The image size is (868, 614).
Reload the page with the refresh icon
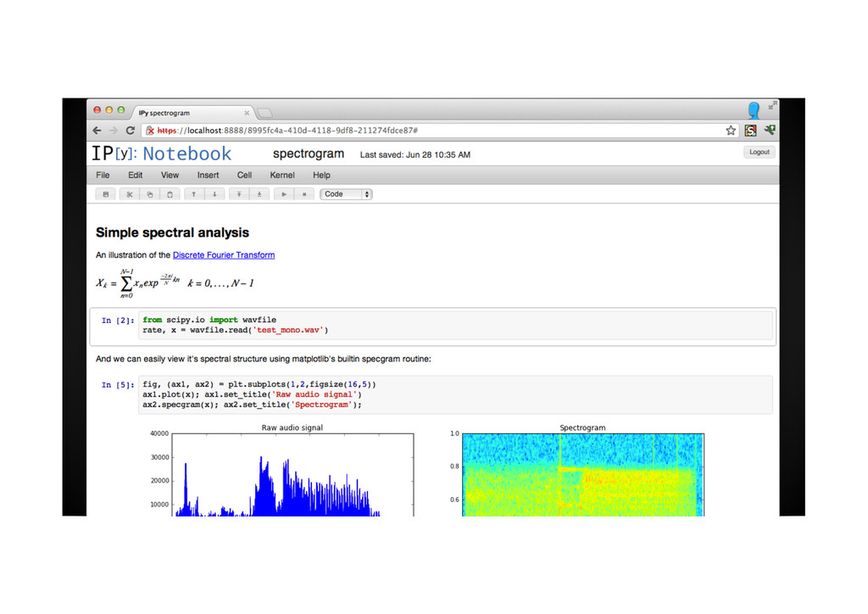click(x=130, y=131)
